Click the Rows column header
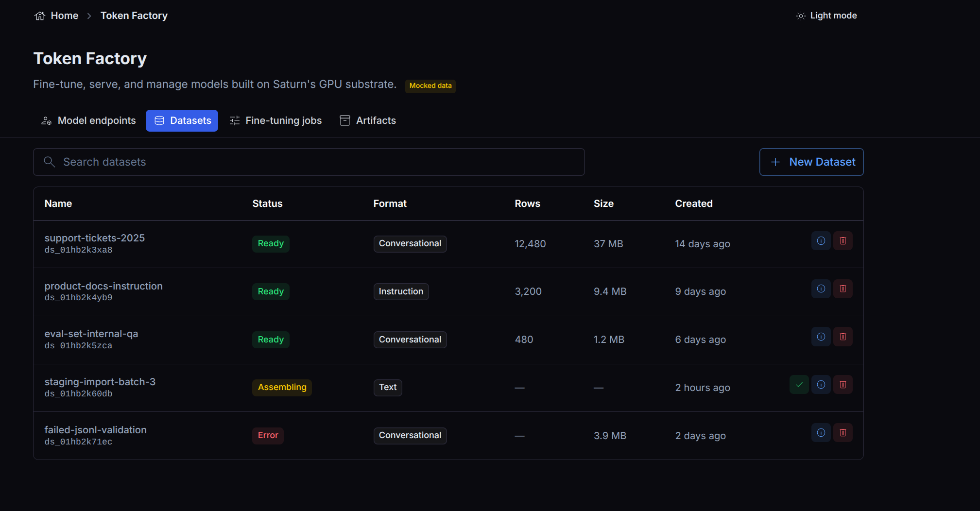 click(x=527, y=204)
